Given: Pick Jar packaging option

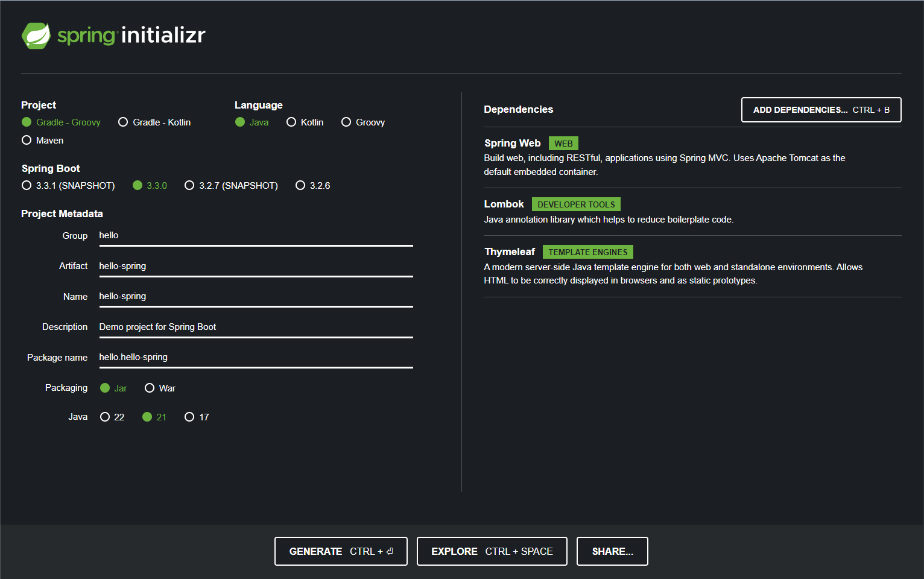Looking at the screenshot, I should coord(113,388).
